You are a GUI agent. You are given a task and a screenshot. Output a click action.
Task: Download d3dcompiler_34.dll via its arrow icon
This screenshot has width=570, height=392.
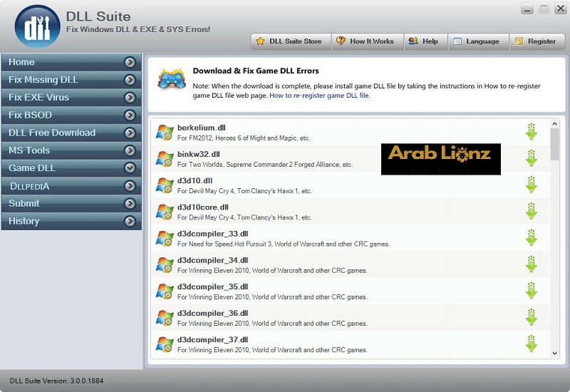(531, 264)
